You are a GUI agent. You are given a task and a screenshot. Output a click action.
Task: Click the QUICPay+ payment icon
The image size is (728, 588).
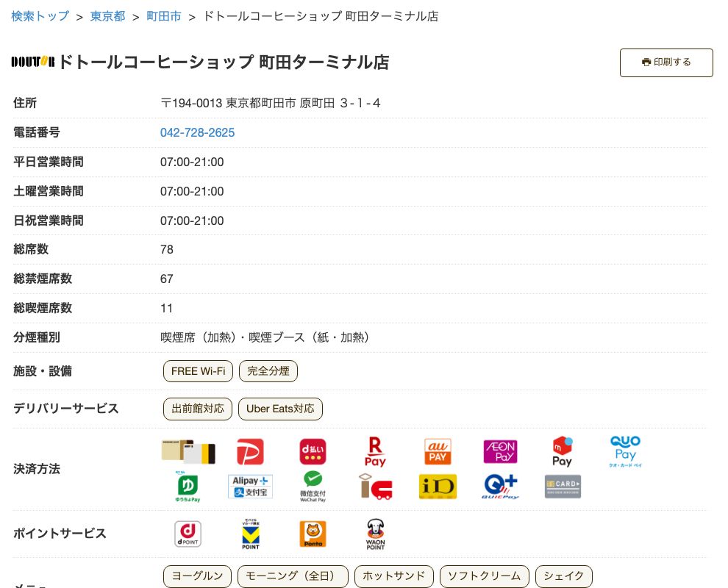500,487
